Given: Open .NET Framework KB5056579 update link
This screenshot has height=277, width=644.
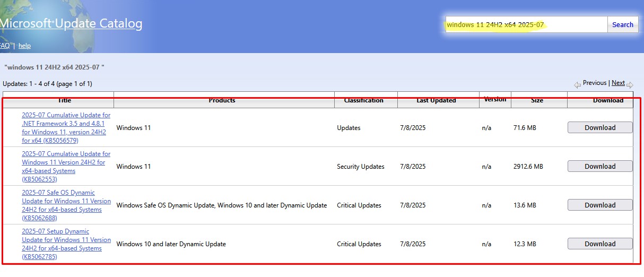Looking at the screenshot, I should [66, 128].
